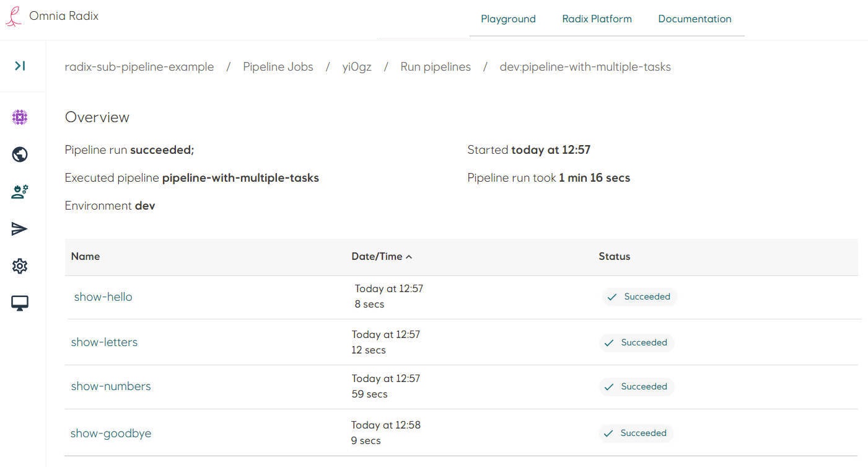Image resolution: width=868 pixels, height=467 pixels.
Task: Switch to the Playground tab
Action: (x=508, y=19)
